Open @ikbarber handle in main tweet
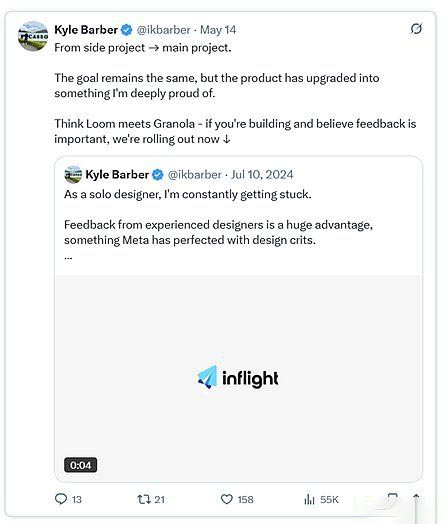Image resolution: width=448 pixels, height=524 pixels. tap(163, 30)
